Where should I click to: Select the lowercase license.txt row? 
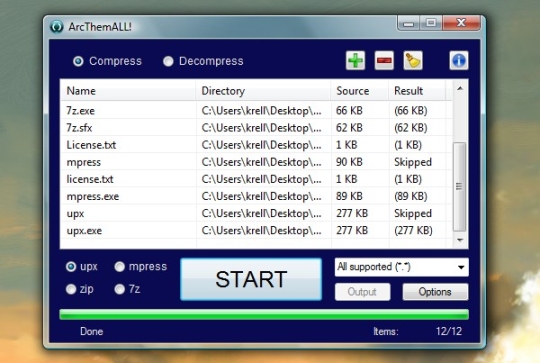tap(256, 179)
